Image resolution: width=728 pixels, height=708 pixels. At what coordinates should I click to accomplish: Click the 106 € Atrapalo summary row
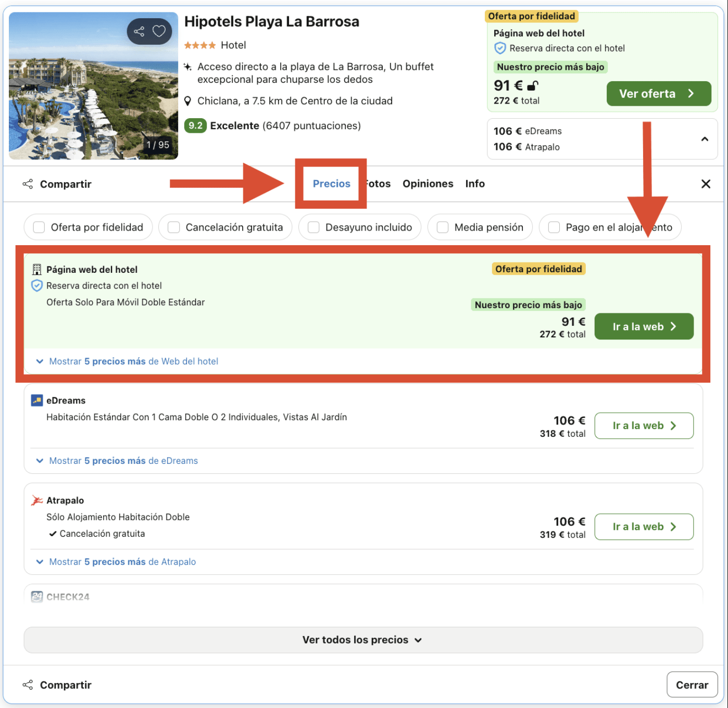click(x=526, y=147)
